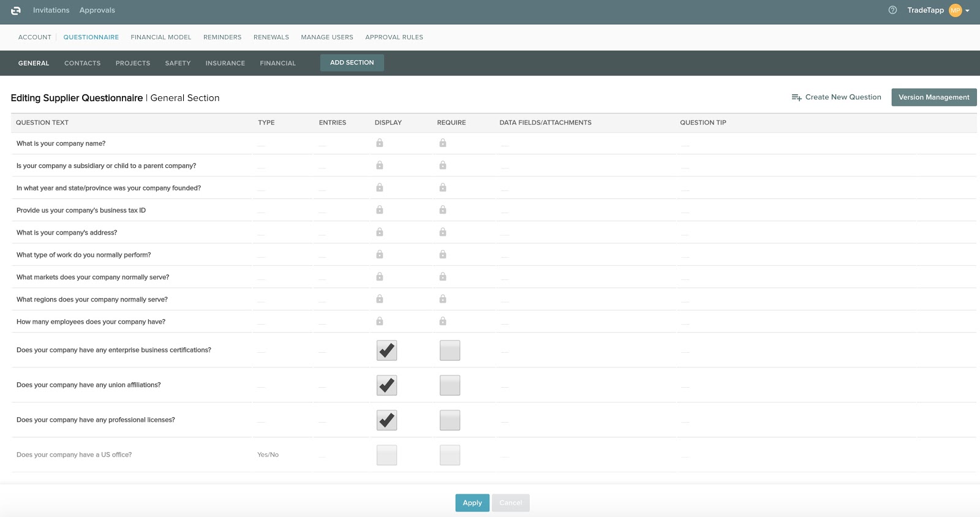
Task: Enable require for union affiliations question
Action: click(450, 385)
